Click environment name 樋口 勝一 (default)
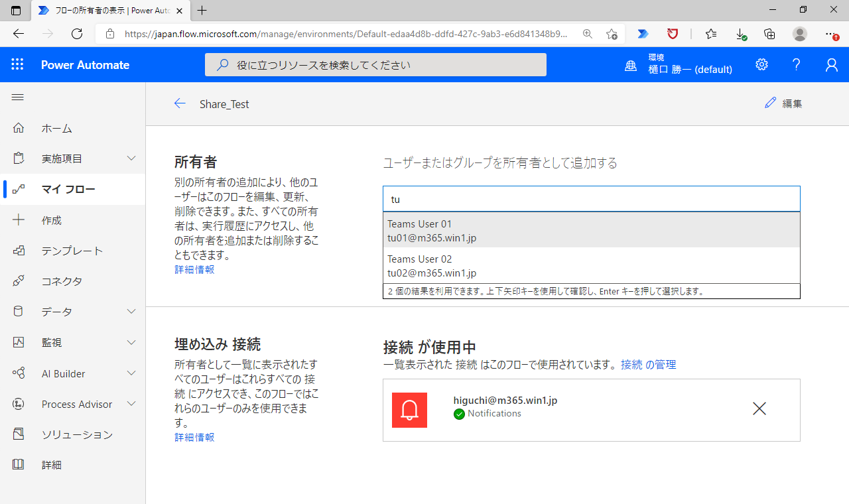 [x=690, y=69]
